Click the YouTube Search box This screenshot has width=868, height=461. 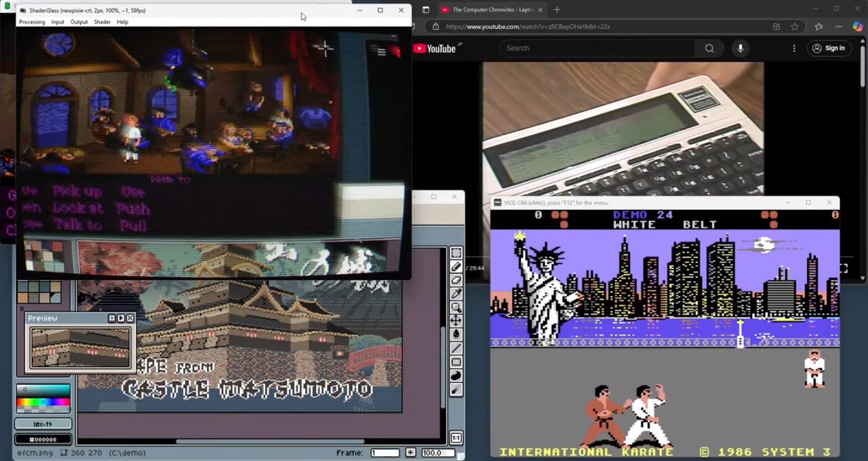point(597,48)
